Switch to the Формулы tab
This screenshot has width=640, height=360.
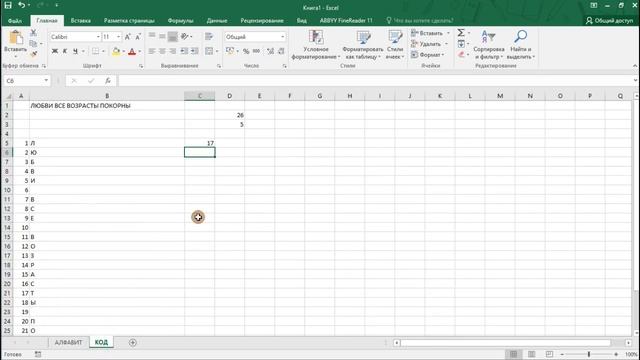tap(180, 20)
